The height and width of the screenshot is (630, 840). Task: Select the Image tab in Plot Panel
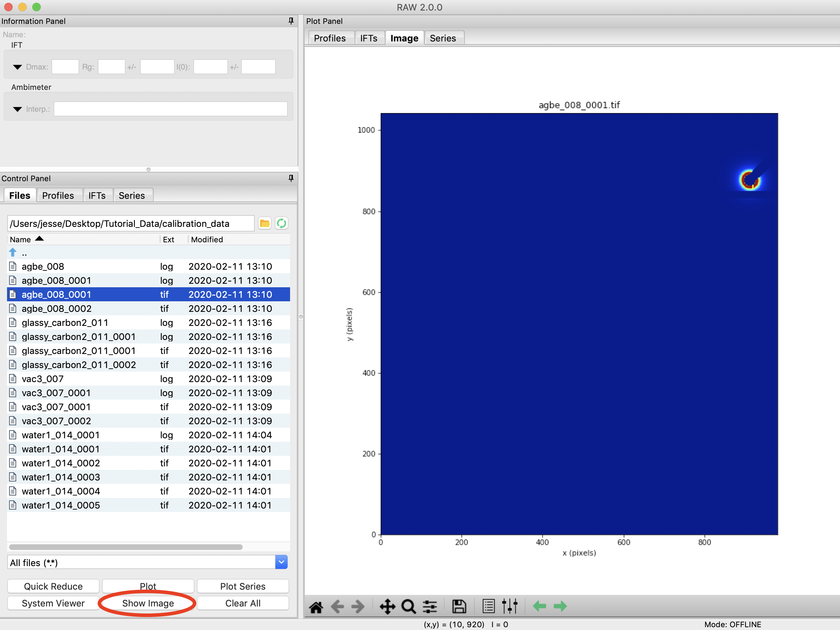(x=405, y=38)
